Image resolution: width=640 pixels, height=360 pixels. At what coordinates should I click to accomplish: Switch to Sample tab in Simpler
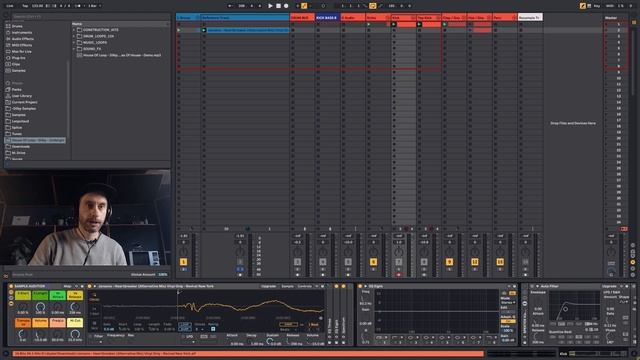click(287, 287)
